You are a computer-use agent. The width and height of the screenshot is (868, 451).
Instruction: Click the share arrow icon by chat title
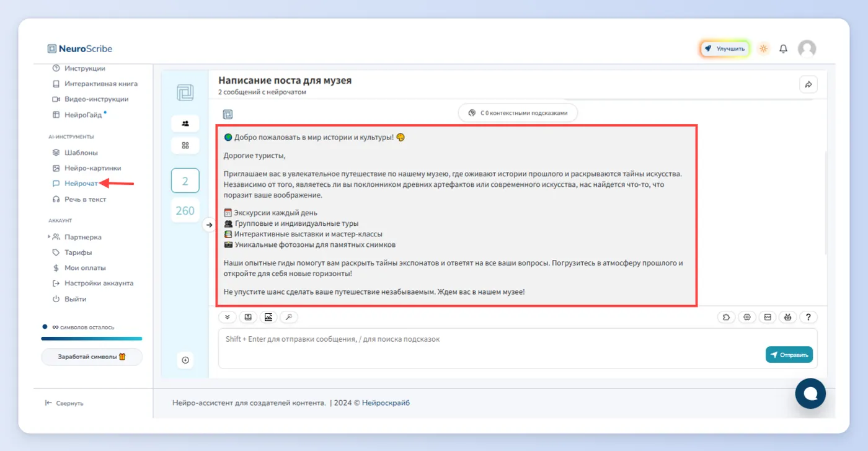click(x=808, y=84)
